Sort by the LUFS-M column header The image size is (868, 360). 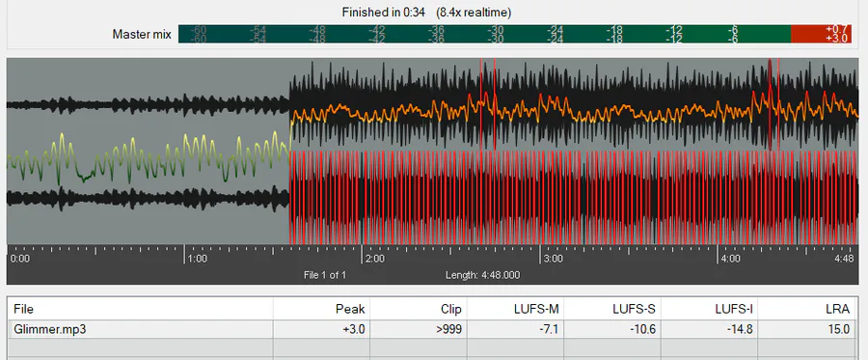click(x=515, y=309)
